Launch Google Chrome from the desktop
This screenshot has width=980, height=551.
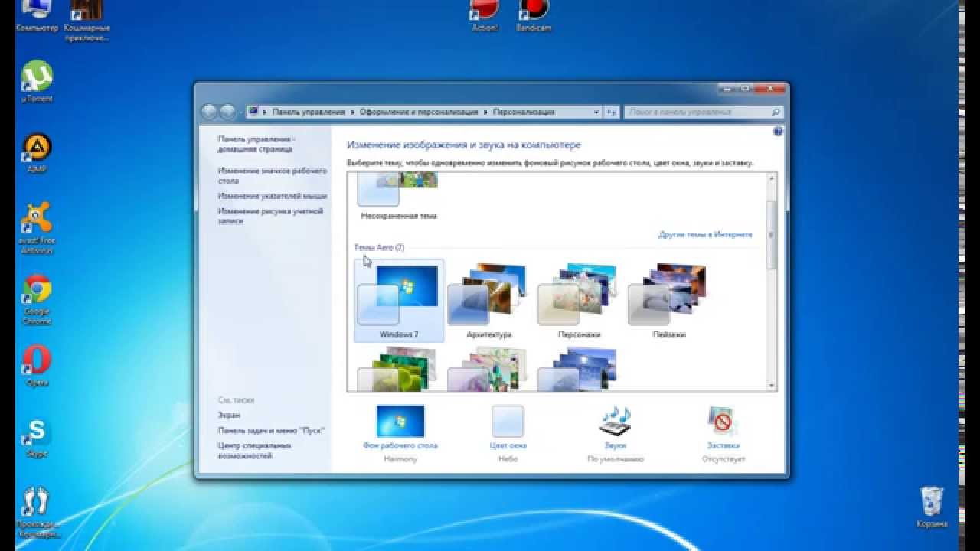pyautogui.click(x=37, y=299)
